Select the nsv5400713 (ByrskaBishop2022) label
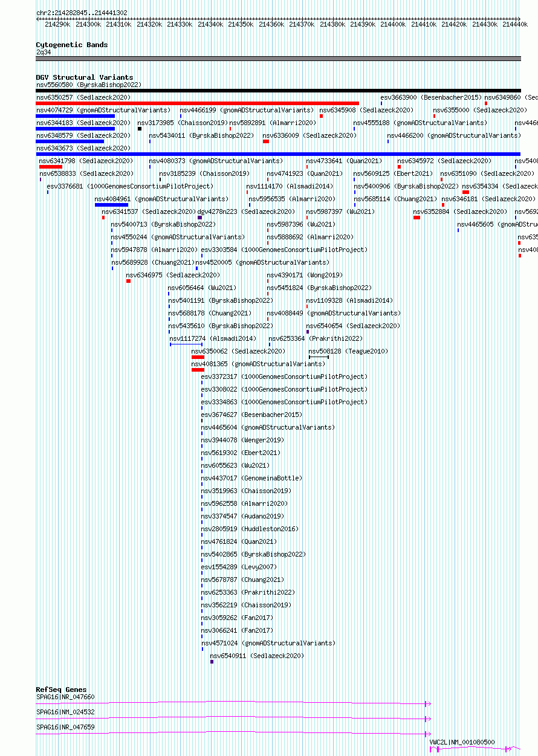The image size is (538, 756). pos(163,224)
